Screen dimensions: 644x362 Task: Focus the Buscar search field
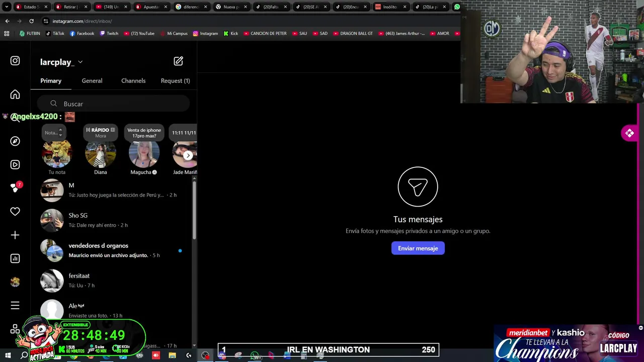pyautogui.click(x=113, y=104)
